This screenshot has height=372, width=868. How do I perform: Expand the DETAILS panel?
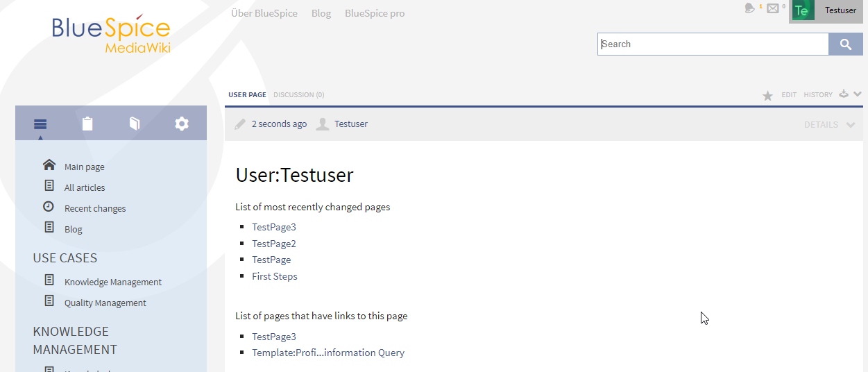click(x=829, y=125)
